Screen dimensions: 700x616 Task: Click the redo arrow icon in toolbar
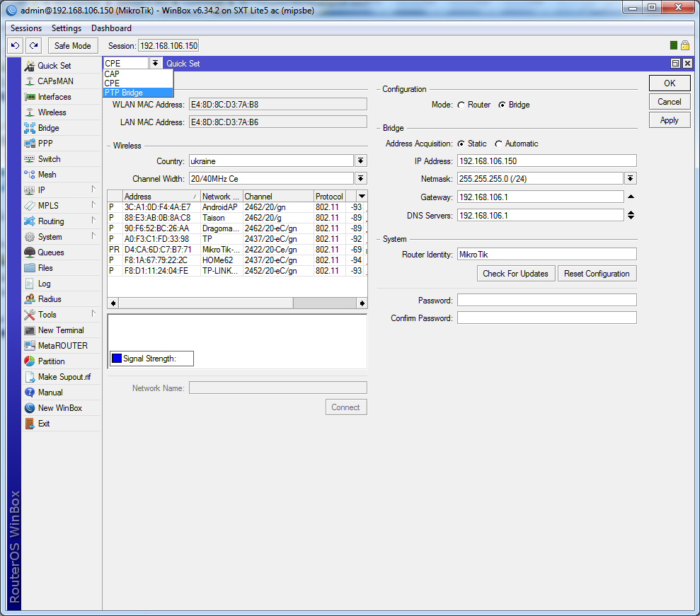[x=33, y=45]
